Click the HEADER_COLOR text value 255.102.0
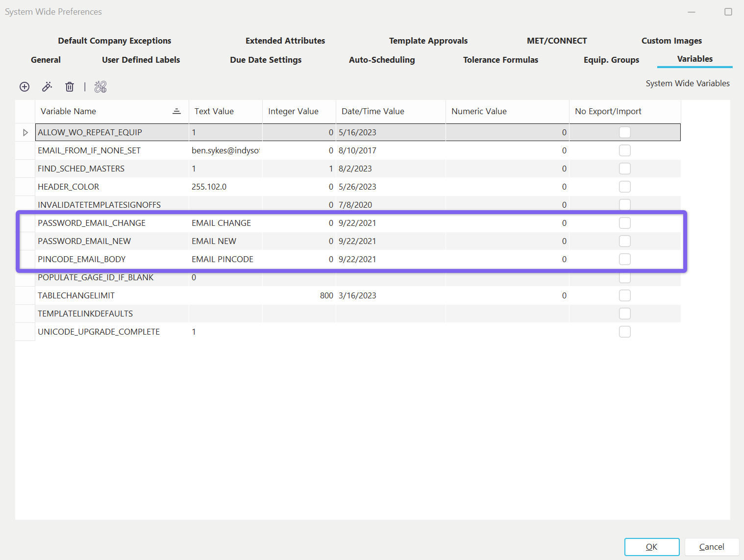The height and width of the screenshot is (560, 744). point(209,187)
